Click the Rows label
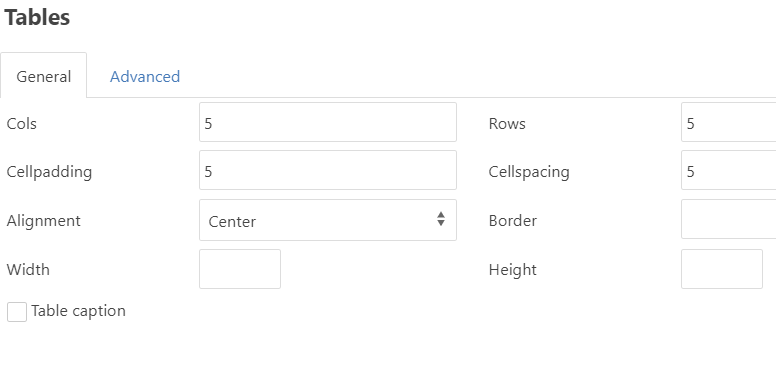Screen dimensions: 776x378 point(507,123)
